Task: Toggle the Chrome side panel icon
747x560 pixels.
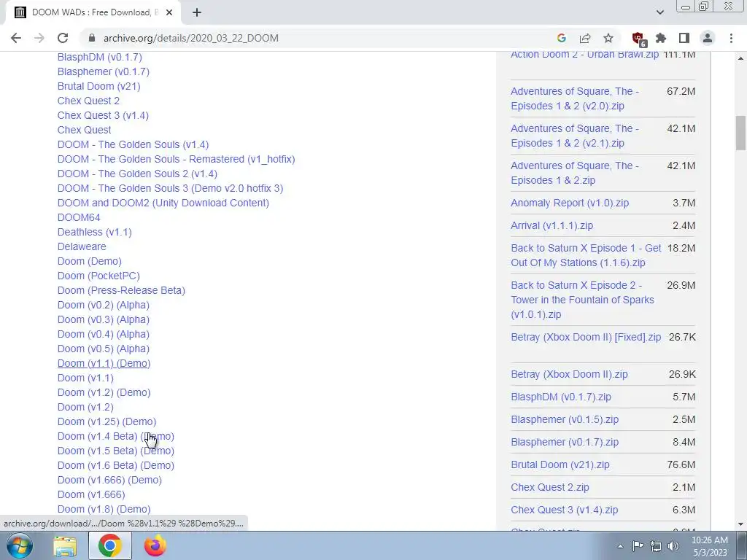Action: point(684,38)
